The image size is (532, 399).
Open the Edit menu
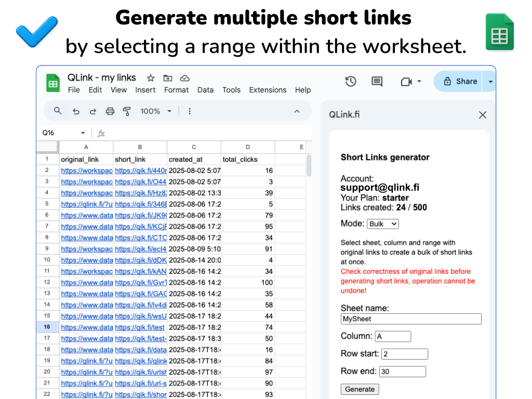(x=96, y=90)
